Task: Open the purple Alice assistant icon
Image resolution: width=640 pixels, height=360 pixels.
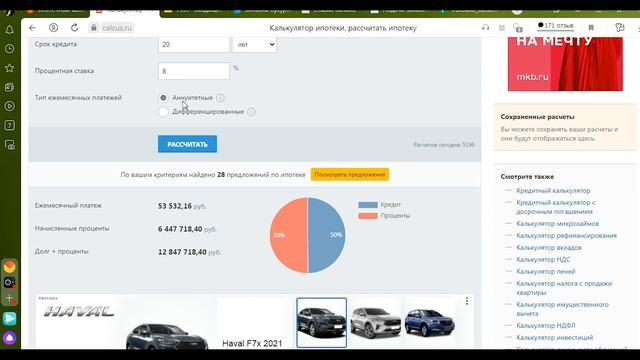Action: [x=9, y=338]
